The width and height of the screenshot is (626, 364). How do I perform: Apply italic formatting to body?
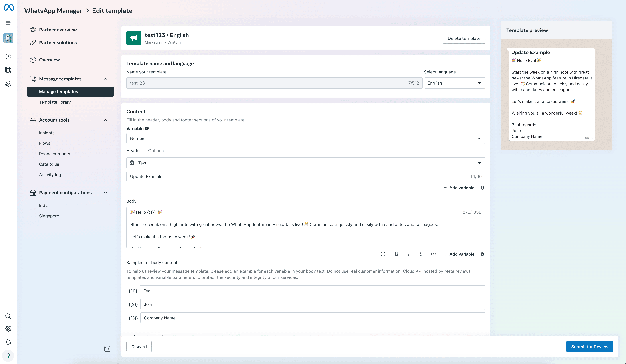coord(409,254)
